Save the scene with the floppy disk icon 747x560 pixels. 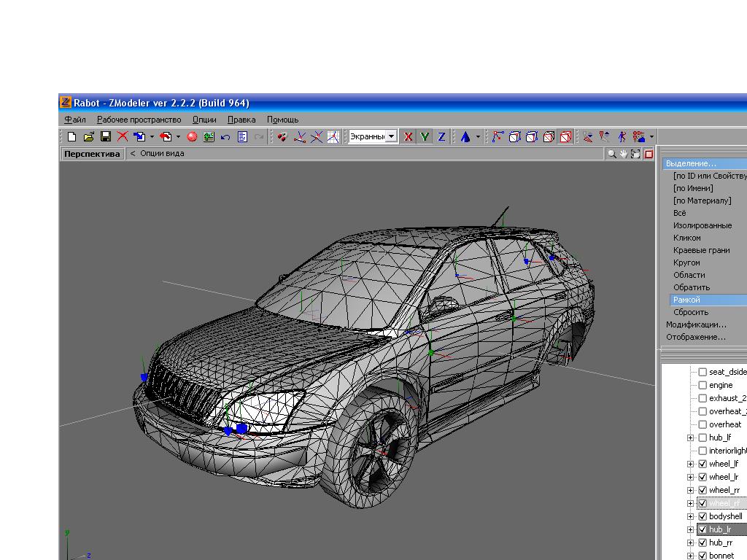pyautogui.click(x=105, y=137)
